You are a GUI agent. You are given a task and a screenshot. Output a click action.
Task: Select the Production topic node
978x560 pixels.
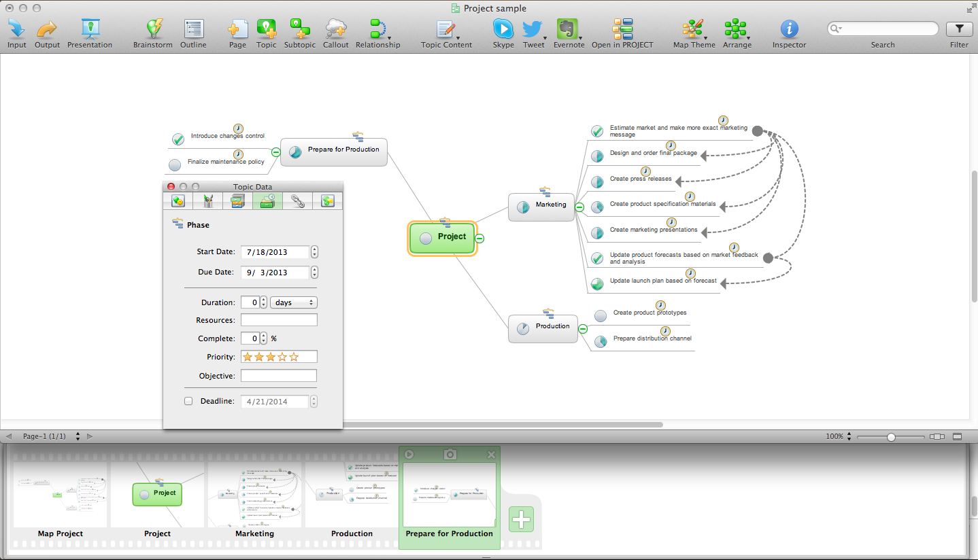[x=543, y=328]
